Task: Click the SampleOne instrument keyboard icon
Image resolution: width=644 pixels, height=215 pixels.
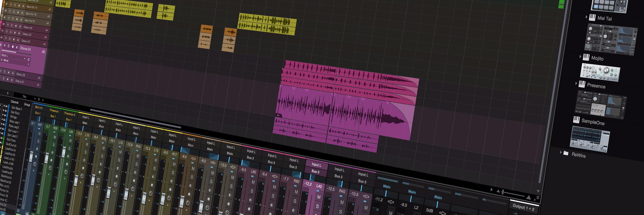Action: tap(576, 120)
